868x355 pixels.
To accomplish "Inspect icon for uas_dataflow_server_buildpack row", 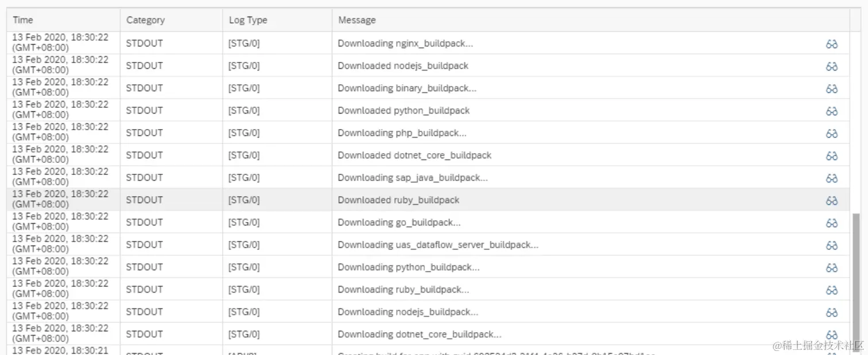I will click(x=832, y=245).
